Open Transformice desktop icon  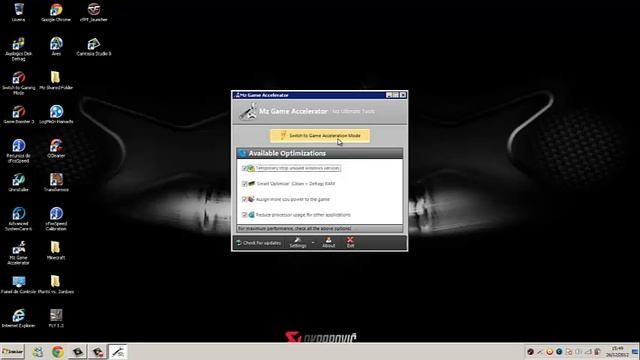[x=56, y=182]
